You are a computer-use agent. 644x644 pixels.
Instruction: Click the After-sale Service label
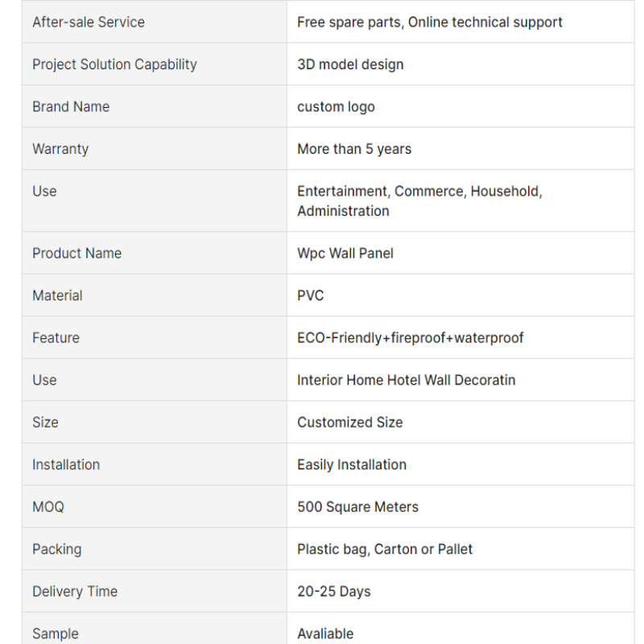89,23
